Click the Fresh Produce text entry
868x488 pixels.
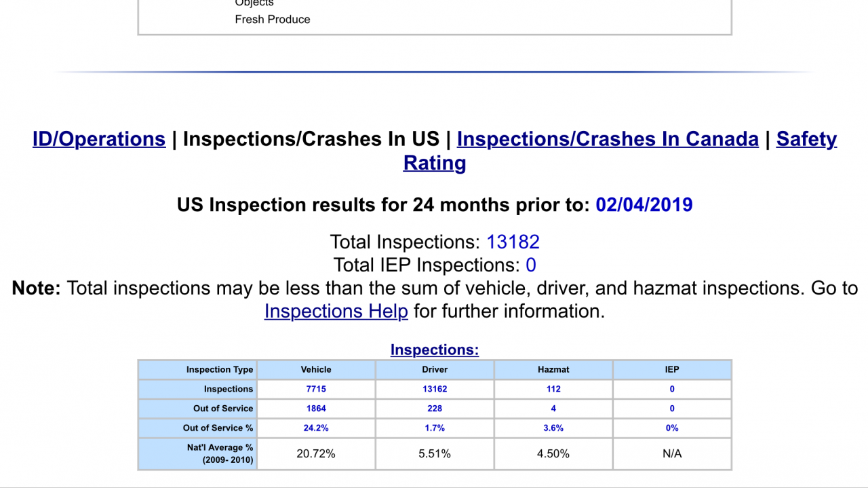pyautogui.click(x=273, y=20)
